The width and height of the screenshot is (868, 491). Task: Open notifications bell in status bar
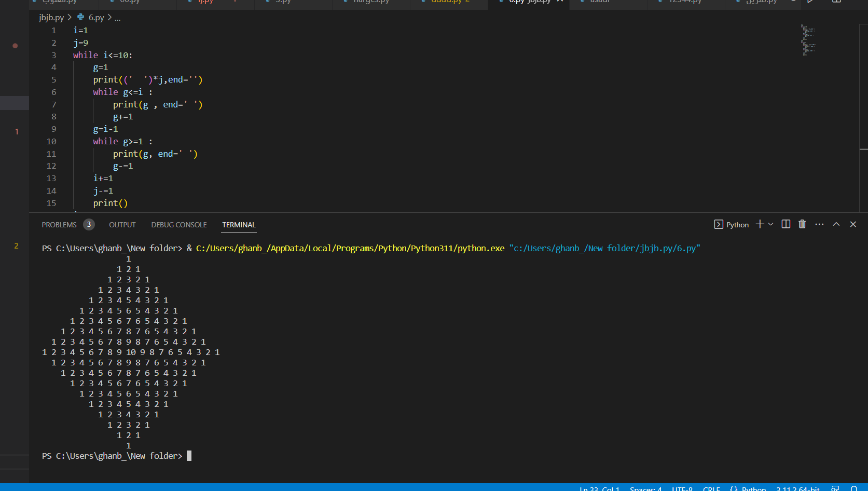click(x=854, y=488)
